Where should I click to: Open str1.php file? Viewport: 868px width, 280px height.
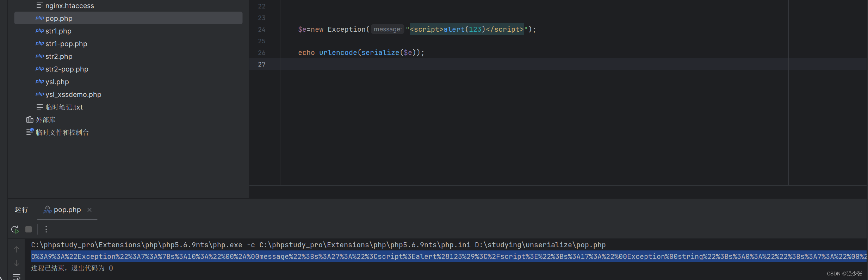click(x=58, y=31)
